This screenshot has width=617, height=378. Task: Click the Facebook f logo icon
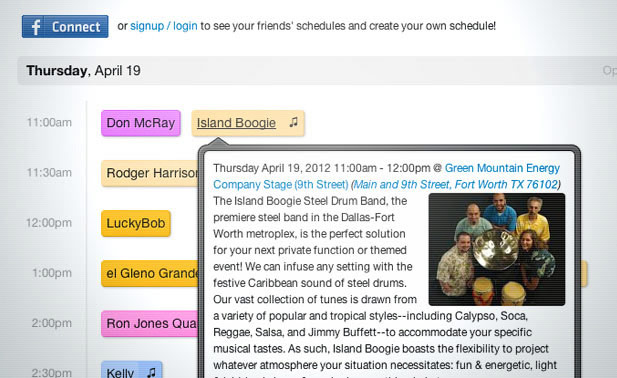(x=35, y=27)
